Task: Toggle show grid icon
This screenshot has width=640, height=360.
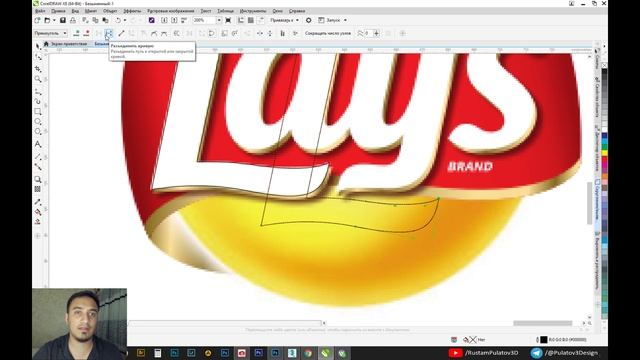Action: point(251,20)
